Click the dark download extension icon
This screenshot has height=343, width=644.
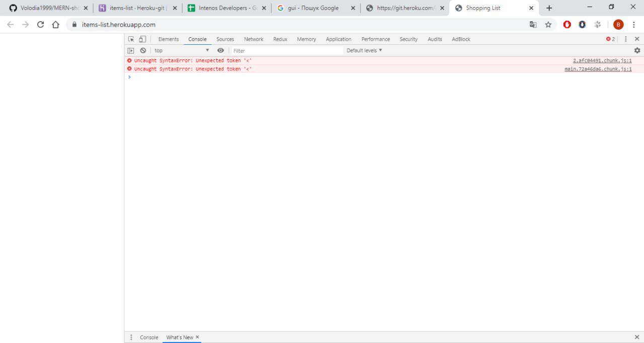click(x=582, y=25)
